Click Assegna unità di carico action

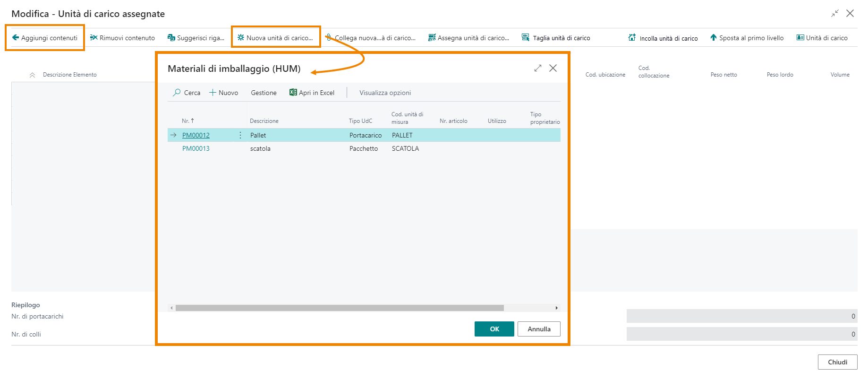(x=468, y=38)
